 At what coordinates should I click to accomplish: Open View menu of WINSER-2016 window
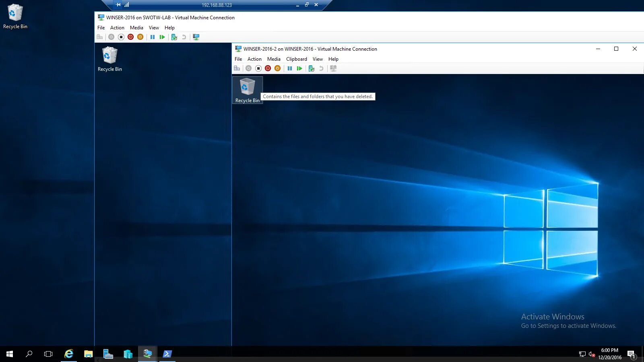coord(154,28)
